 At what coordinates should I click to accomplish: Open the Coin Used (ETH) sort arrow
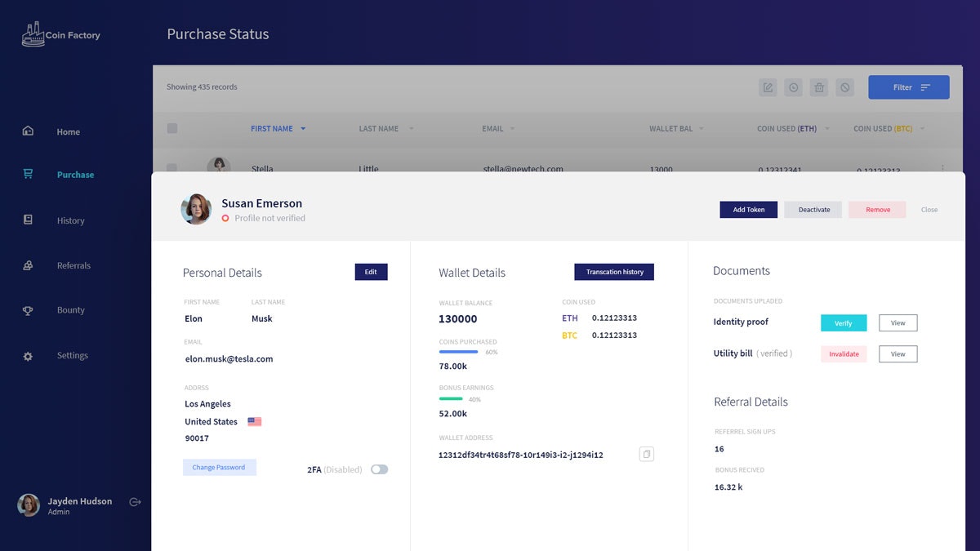pyautogui.click(x=826, y=129)
